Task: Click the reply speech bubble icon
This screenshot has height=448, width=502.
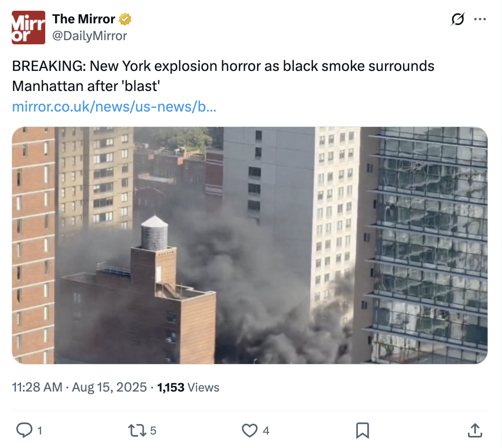Action: coord(24,430)
